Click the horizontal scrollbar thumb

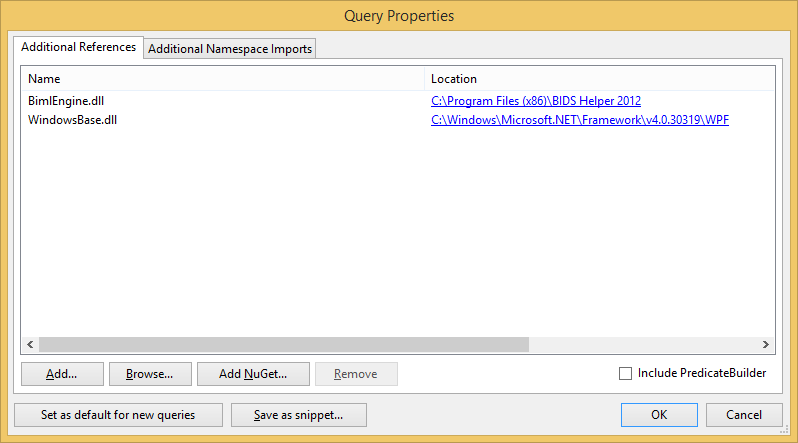pyautogui.click(x=282, y=344)
